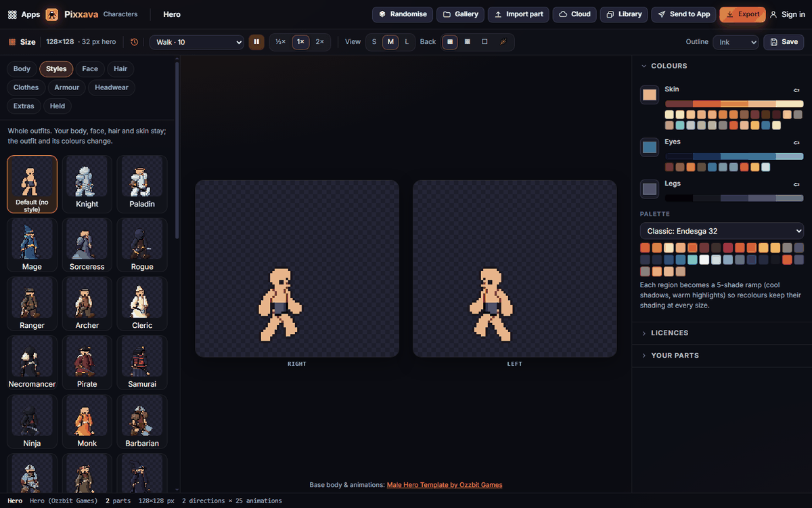Open the Gallery
The width and height of the screenshot is (812, 508).
[460, 14]
